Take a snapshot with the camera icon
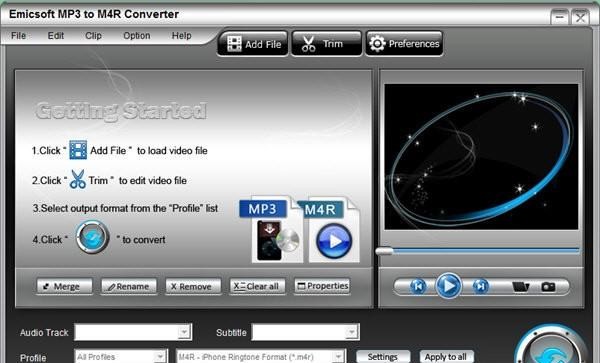Screen dimensions: 600x363 tap(548, 286)
